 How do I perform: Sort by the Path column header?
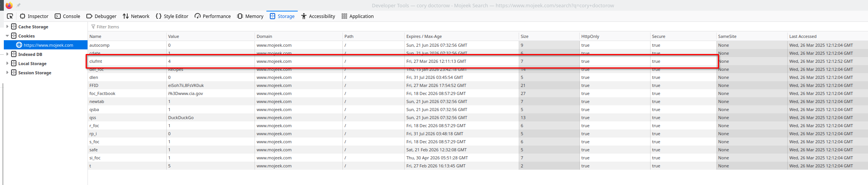(x=373, y=36)
